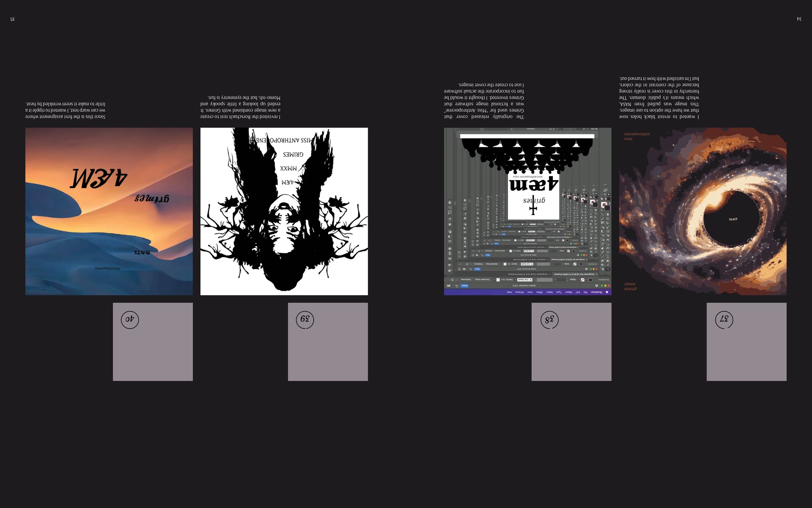
Task: Click the Document Setup button
Action: pos(482,280)
